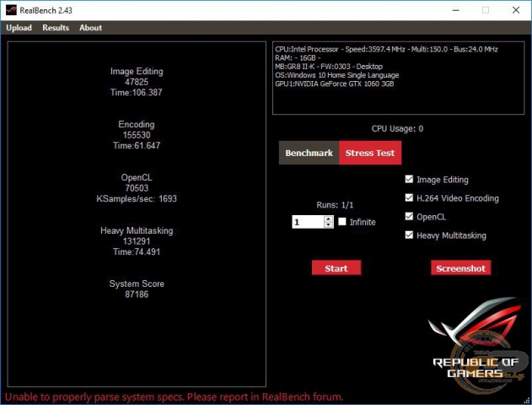This screenshot has width=532, height=405.
Task: Select the Encoding score 155530
Action: click(137, 135)
